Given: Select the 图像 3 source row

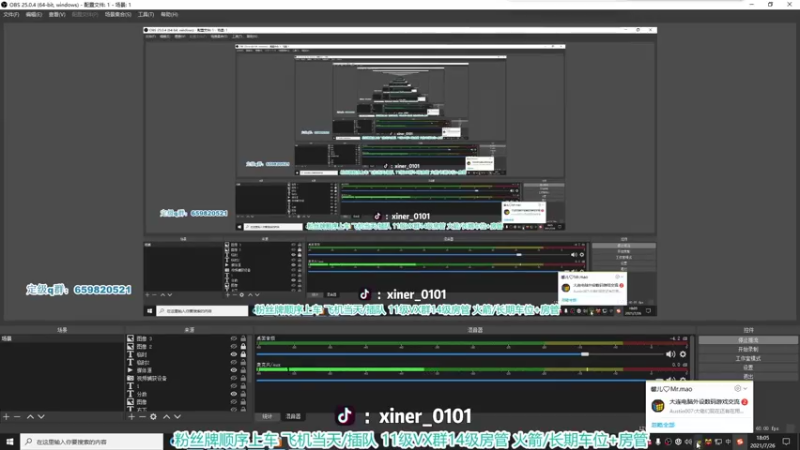Looking at the screenshot, I should (x=187, y=338).
